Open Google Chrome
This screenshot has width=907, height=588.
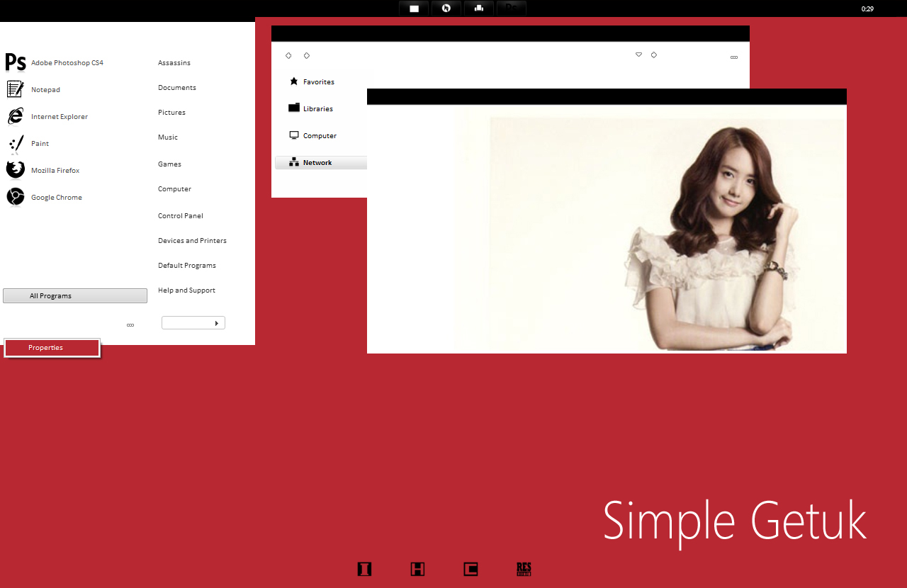56,197
